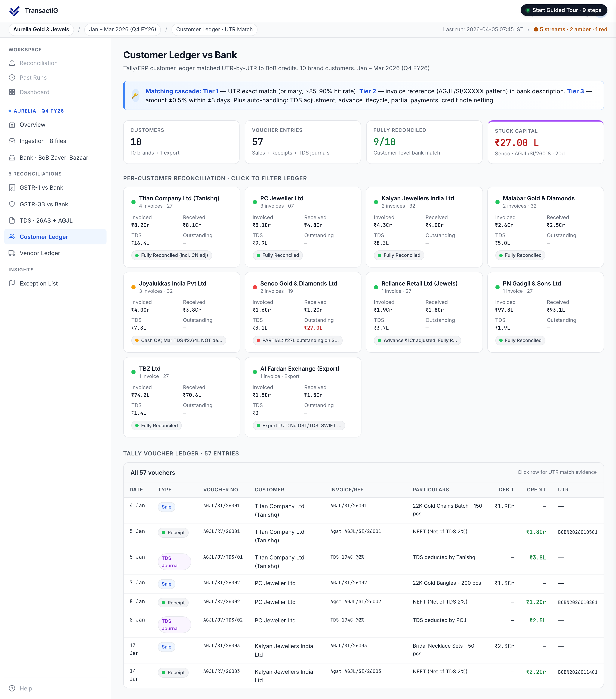616x699 pixels.
Task: Click UTR BOBN2026010501 in ledger
Action: click(578, 532)
